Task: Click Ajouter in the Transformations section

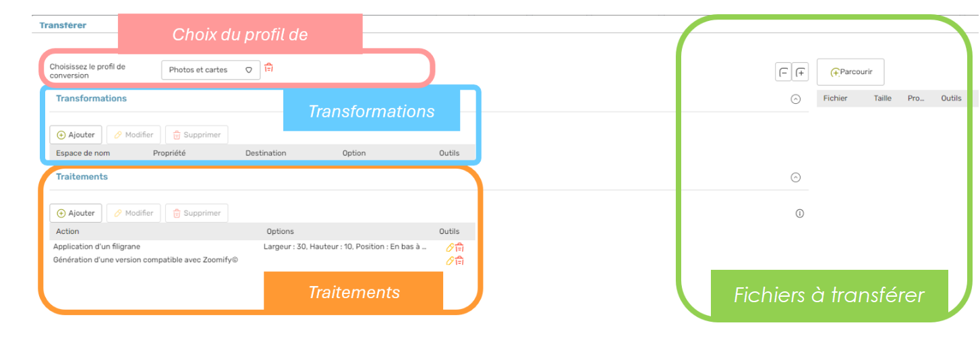Action: (76, 135)
